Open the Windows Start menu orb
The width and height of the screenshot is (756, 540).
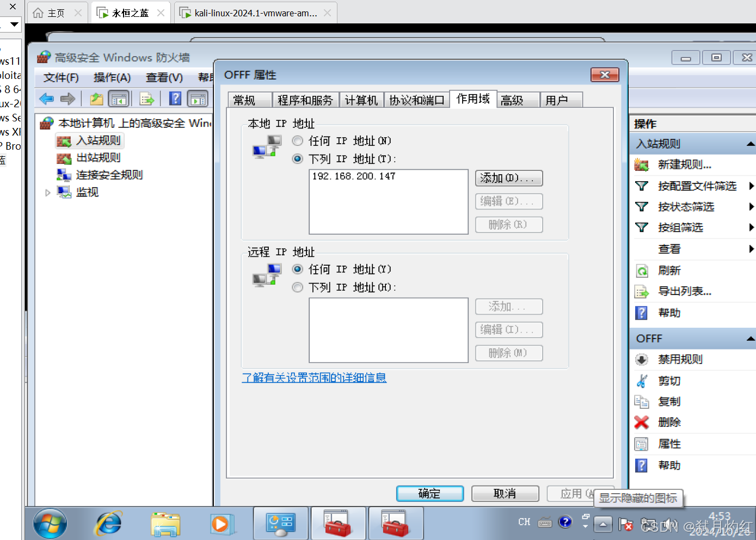coord(50,524)
